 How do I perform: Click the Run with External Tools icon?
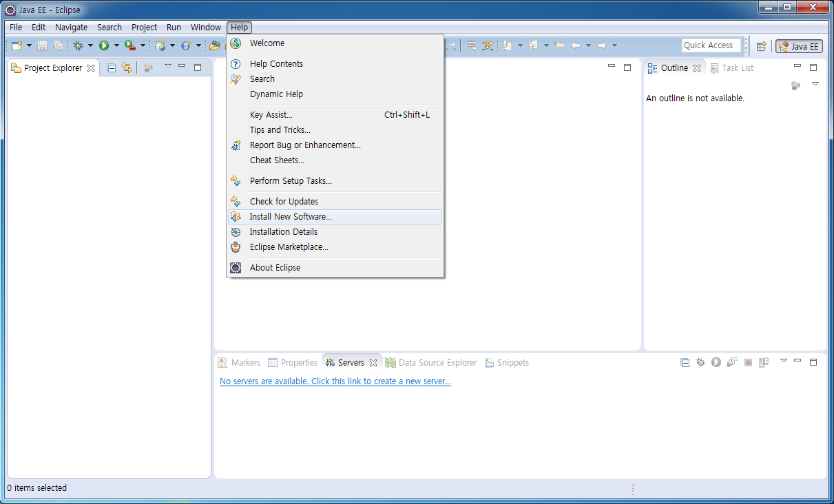tap(129, 45)
